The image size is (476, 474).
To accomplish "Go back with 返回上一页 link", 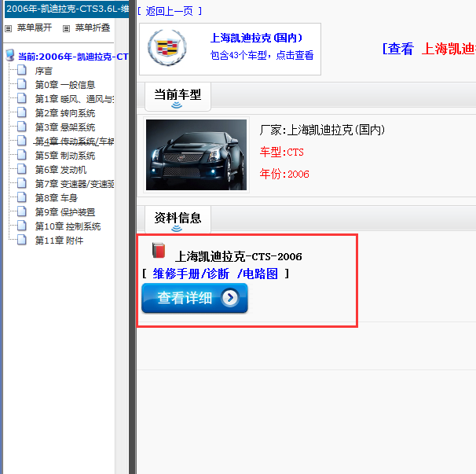I will tap(170, 12).
